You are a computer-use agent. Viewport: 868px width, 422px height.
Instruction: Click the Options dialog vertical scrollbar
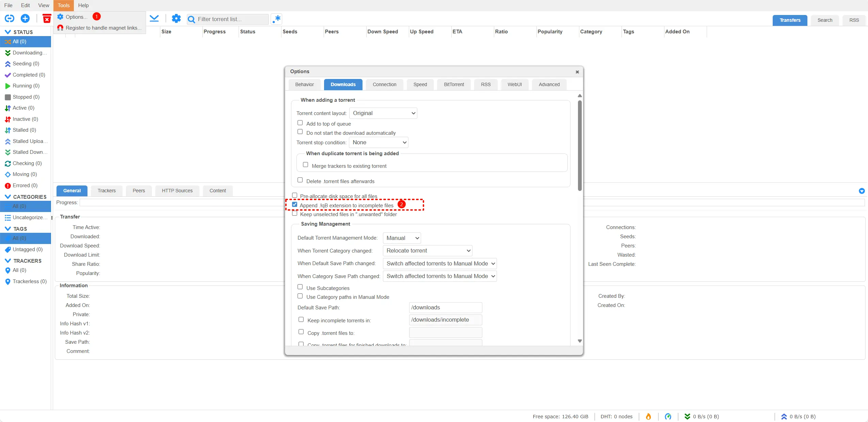coord(580,146)
